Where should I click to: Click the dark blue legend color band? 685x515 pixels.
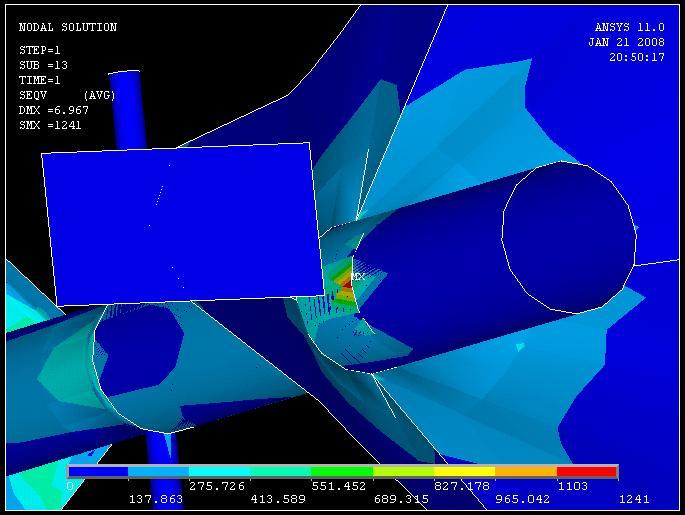pyautogui.click(x=98, y=471)
